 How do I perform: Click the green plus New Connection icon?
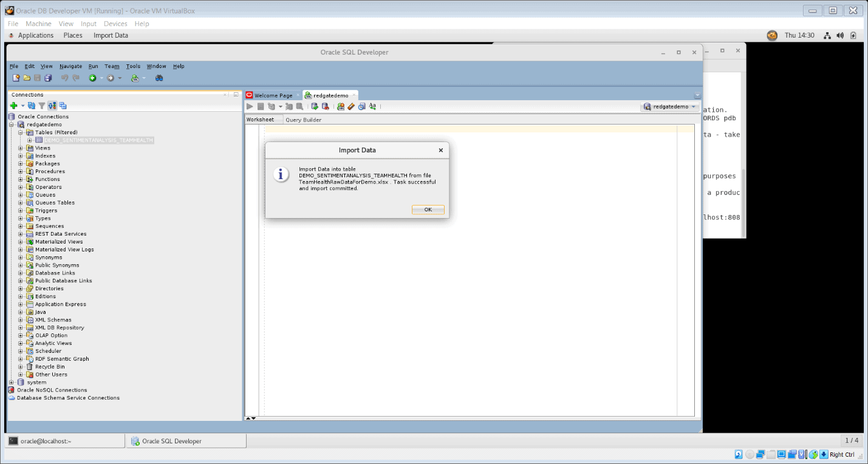pos(13,106)
